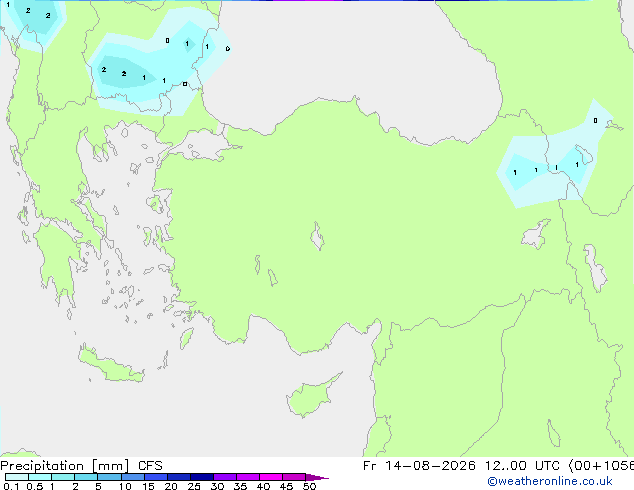Pick the palest 0.1 mm legend swatch

(x=17, y=477)
